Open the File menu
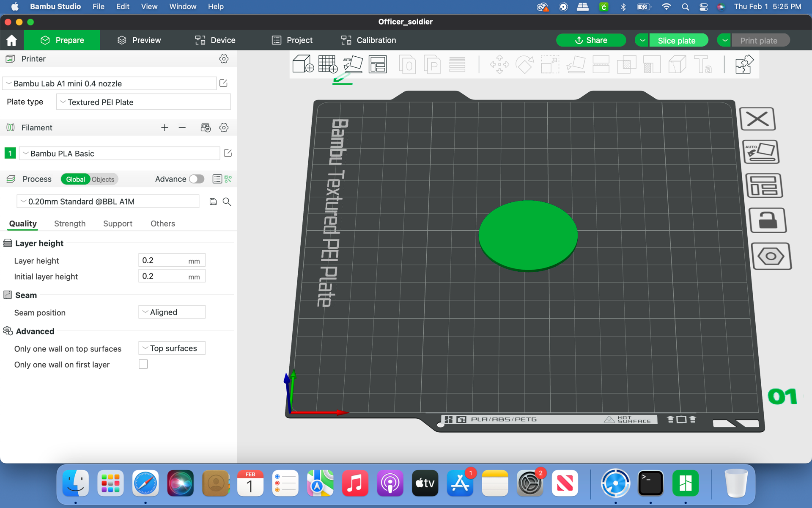 (x=99, y=7)
